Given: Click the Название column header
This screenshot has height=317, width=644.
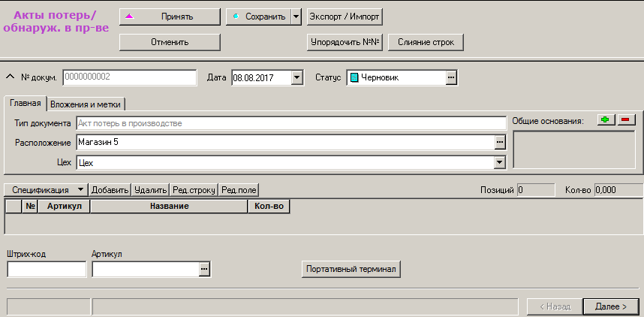Looking at the screenshot, I should [169, 206].
